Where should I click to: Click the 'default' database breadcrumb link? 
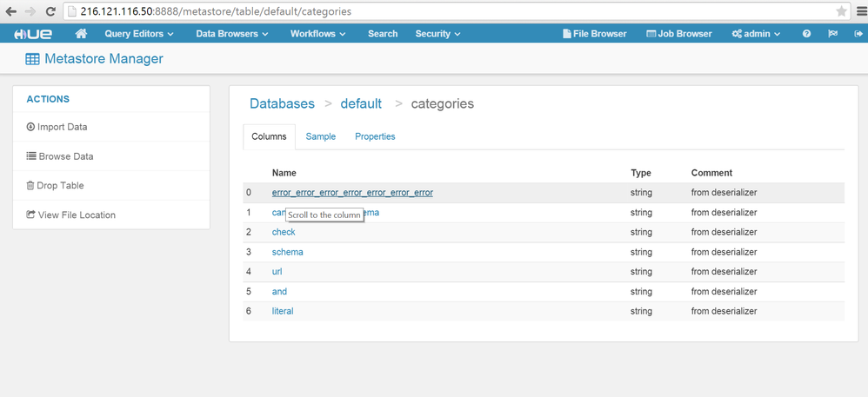[x=361, y=103]
